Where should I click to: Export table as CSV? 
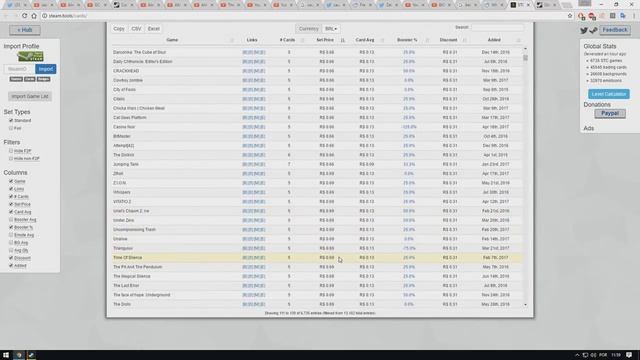point(136,29)
